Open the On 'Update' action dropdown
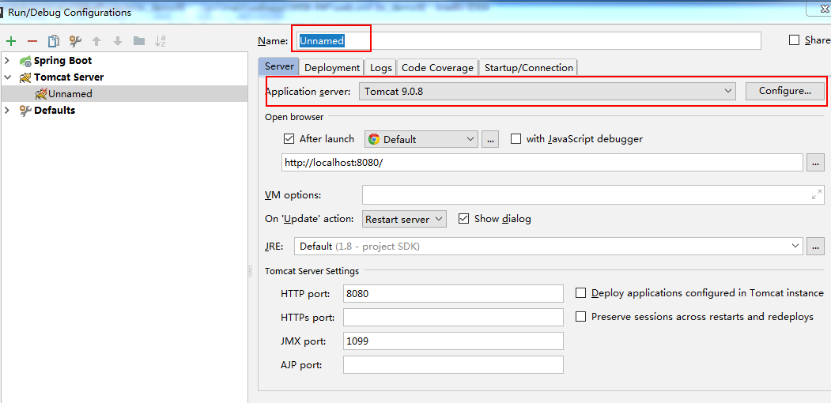 point(404,219)
